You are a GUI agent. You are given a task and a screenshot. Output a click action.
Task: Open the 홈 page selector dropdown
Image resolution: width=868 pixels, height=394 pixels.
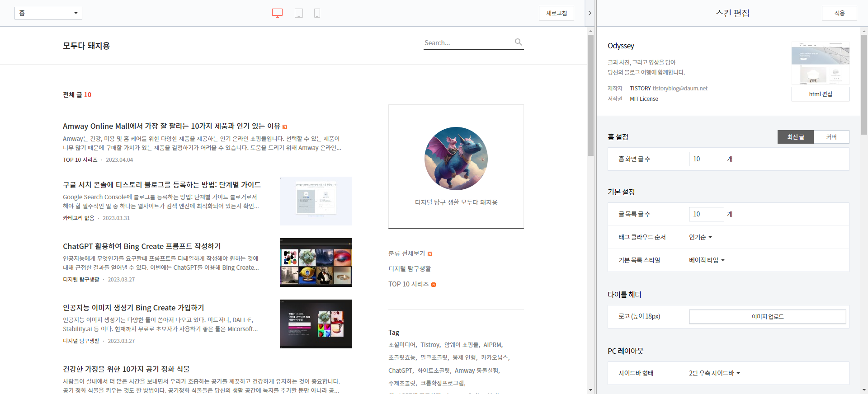pyautogui.click(x=48, y=13)
